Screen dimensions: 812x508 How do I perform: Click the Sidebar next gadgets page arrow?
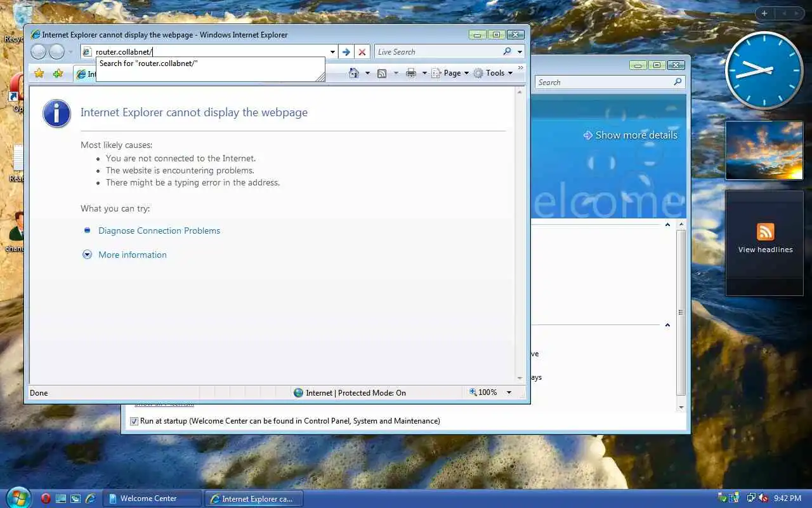[x=796, y=13]
